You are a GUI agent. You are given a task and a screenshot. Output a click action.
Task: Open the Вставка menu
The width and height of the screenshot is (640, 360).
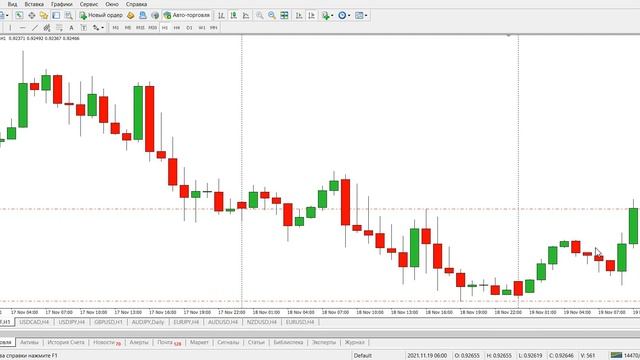click(x=34, y=4)
